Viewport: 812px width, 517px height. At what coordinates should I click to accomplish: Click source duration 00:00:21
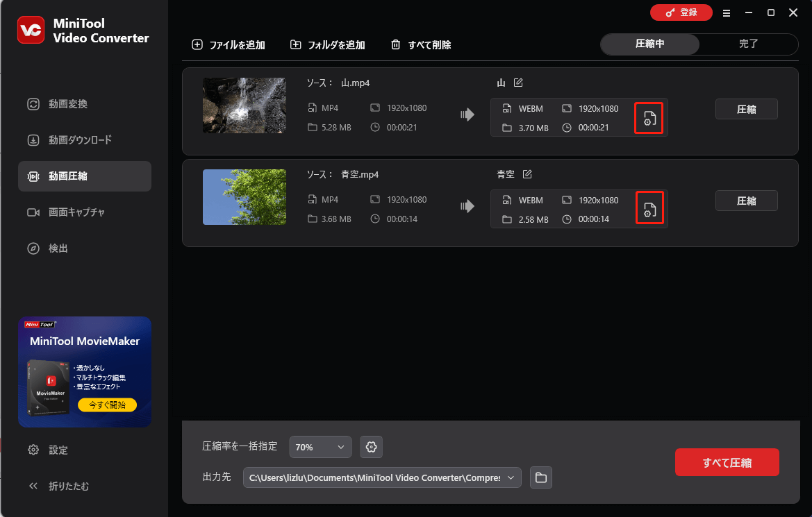pos(402,127)
